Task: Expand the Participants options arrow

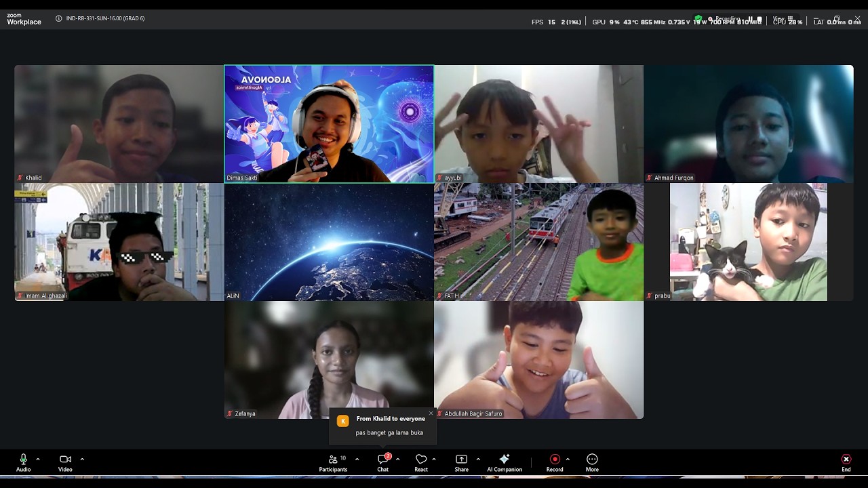Action: click(x=357, y=459)
